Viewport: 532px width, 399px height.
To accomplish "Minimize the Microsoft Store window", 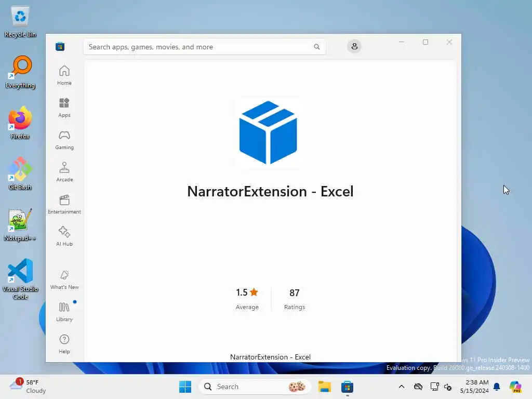I will [x=402, y=42].
